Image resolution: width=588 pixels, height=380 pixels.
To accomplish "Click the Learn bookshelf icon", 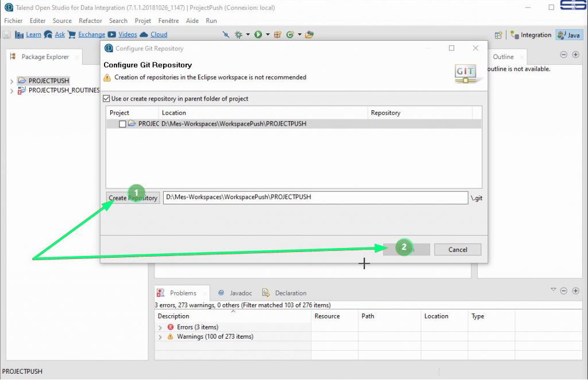I will (x=19, y=35).
